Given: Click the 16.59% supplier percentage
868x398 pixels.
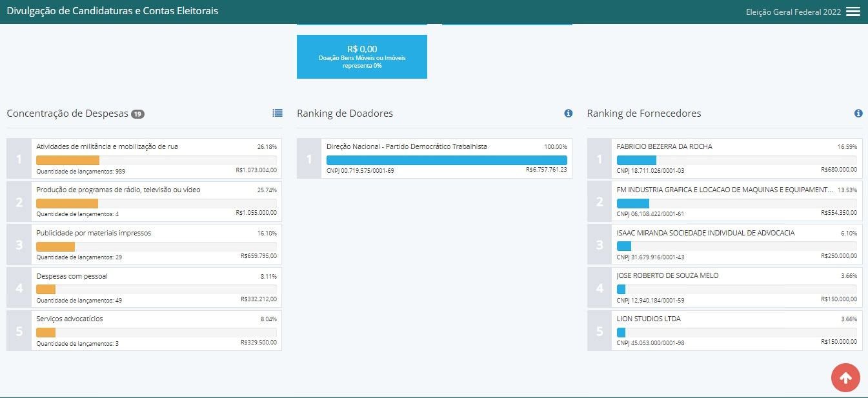Looking at the screenshot, I should (848, 147).
